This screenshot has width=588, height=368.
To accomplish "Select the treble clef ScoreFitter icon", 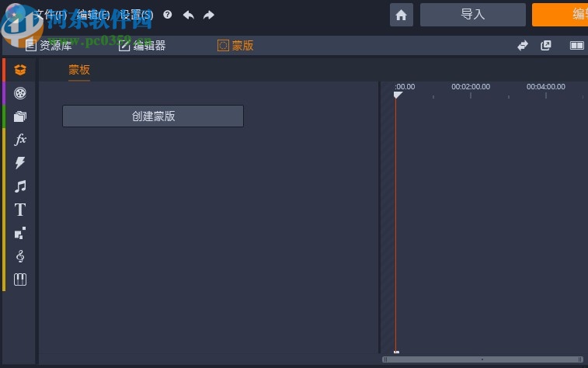I will 20,256.
